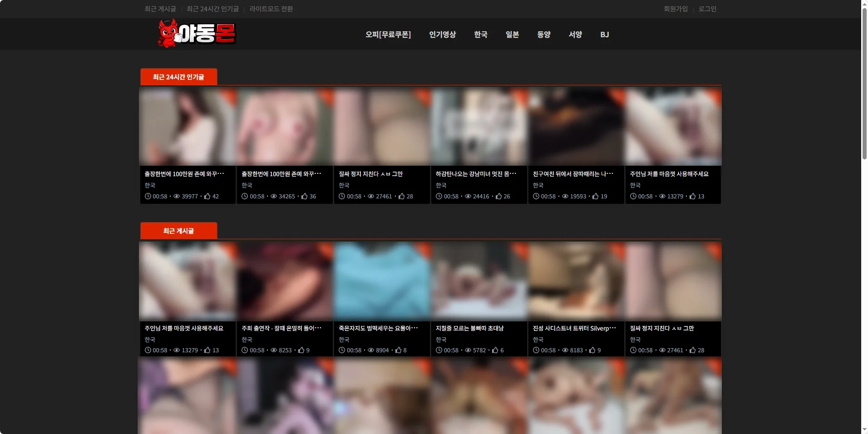The image size is (868, 434).
Task: Click 한국 category label on card with 39977 views
Action: pos(150,185)
